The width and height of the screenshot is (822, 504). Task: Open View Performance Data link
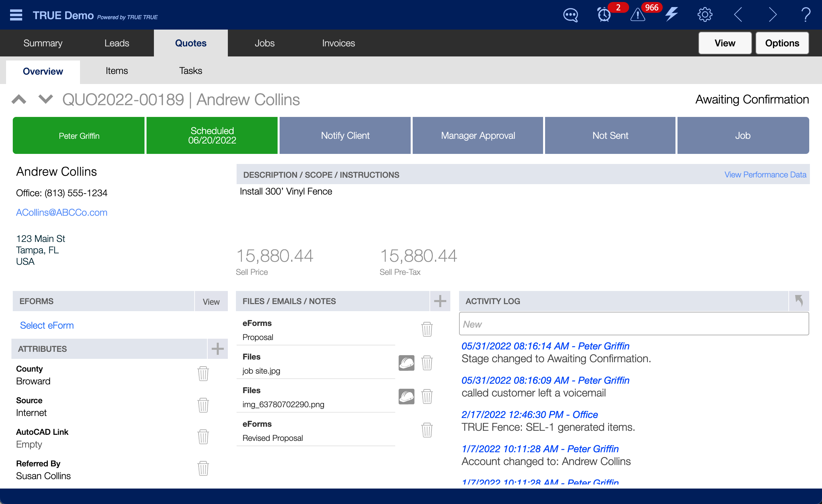click(765, 174)
